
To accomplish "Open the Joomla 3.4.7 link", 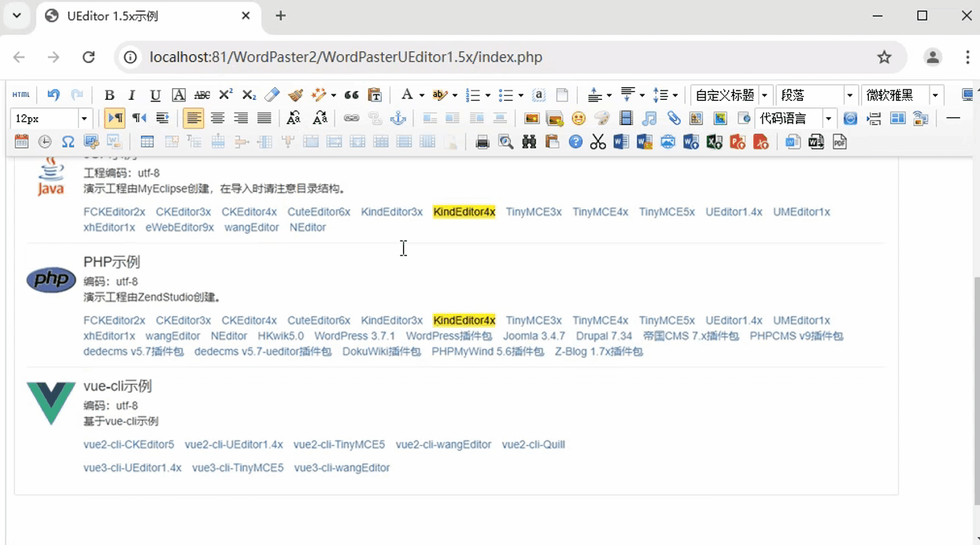I will pyautogui.click(x=534, y=336).
